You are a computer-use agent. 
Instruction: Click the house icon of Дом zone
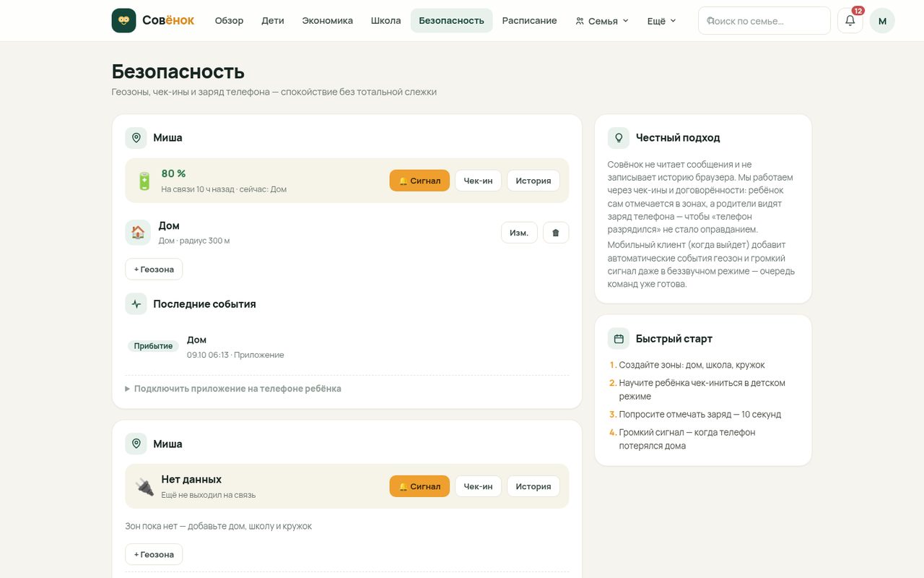pos(138,233)
